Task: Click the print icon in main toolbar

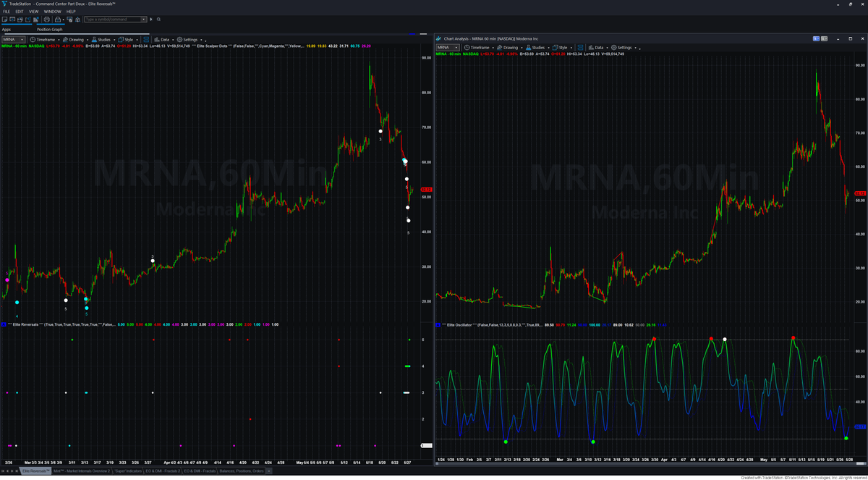Action: (x=46, y=19)
